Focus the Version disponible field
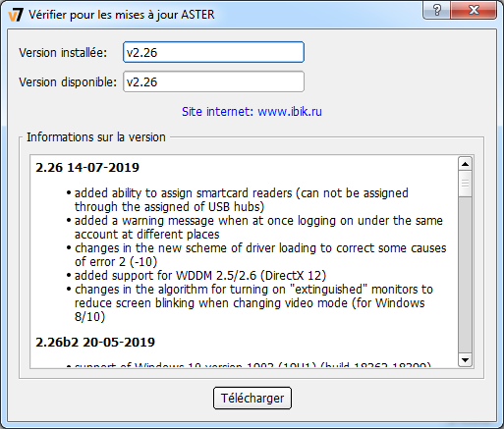Viewport: 504px width, 429px height. [213, 81]
